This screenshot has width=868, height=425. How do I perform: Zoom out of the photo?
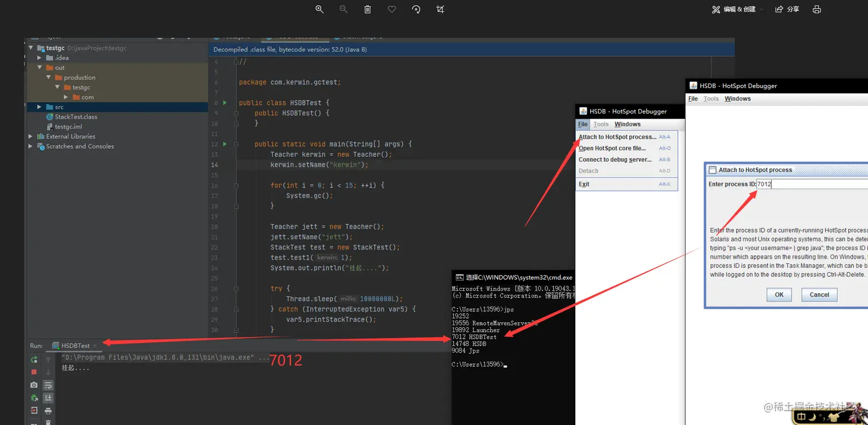(343, 9)
